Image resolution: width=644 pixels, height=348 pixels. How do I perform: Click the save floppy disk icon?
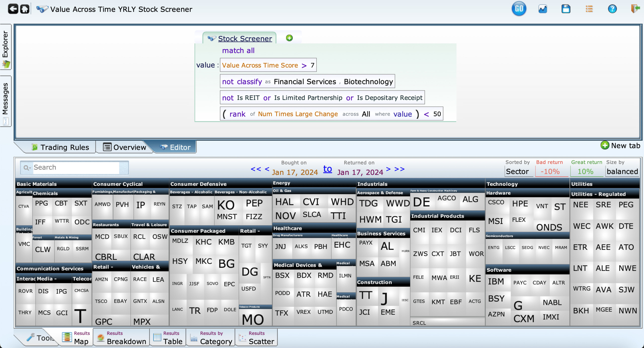(x=566, y=9)
